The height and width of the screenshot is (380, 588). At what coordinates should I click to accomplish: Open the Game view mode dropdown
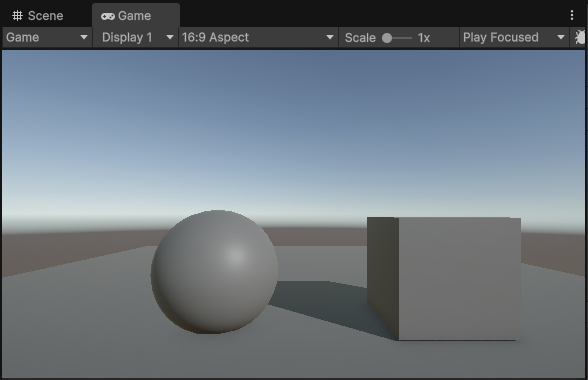click(47, 38)
